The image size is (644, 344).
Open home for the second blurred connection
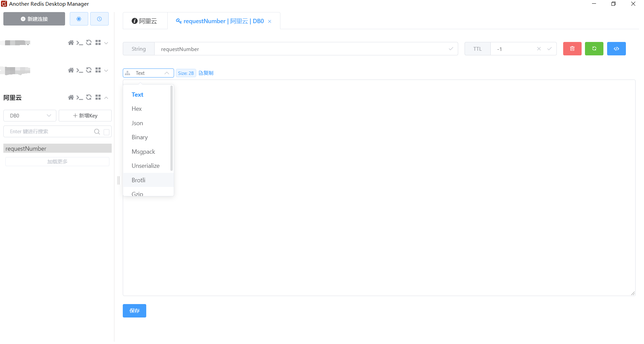pyautogui.click(x=71, y=70)
